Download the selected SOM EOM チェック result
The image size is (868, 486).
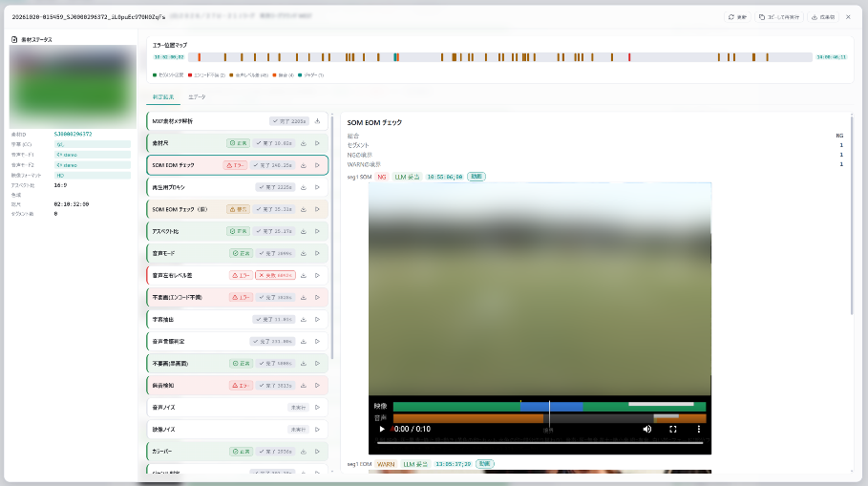point(304,165)
